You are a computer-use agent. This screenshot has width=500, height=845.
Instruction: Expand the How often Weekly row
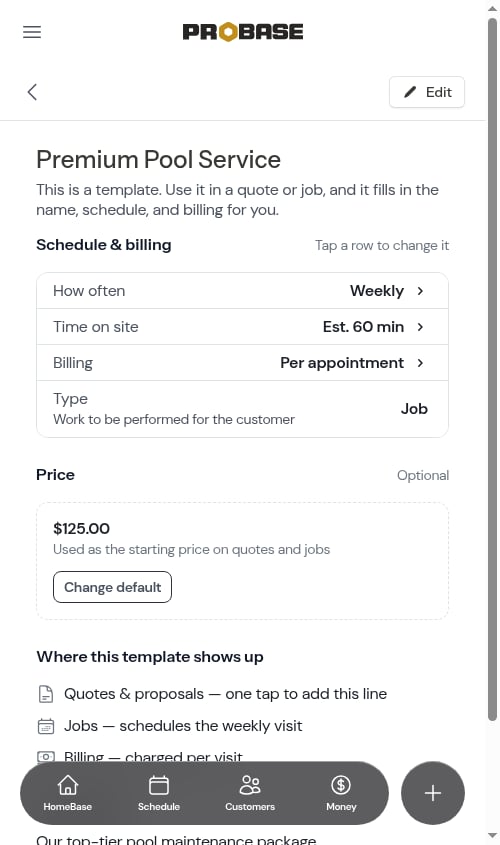point(242,291)
